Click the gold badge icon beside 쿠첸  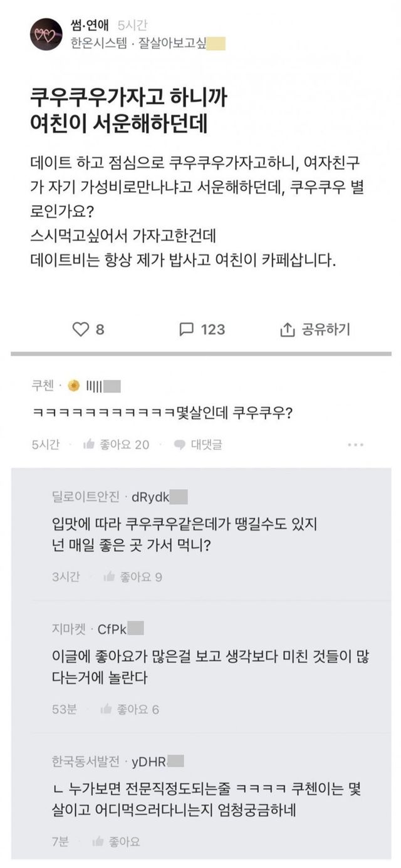coord(74,386)
